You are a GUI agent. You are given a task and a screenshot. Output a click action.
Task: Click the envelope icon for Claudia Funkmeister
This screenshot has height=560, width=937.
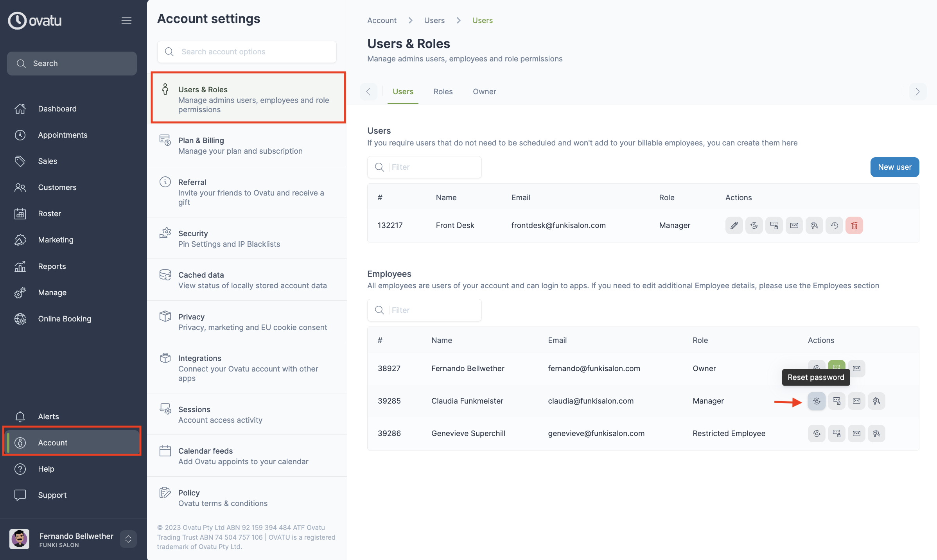click(856, 401)
